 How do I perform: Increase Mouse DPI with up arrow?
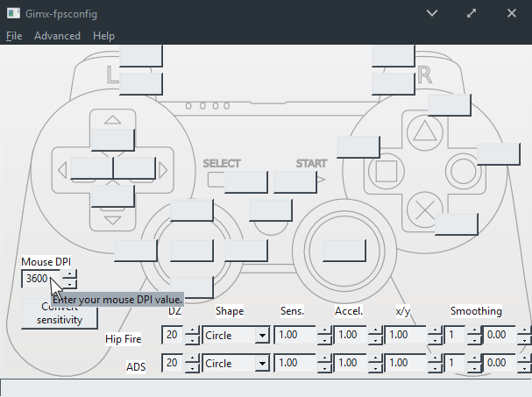tap(69, 273)
